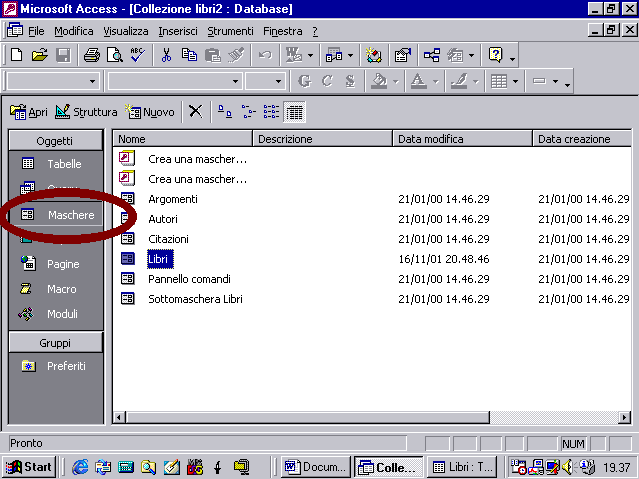The width and height of the screenshot is (639, 479).
Task: Select the Pannello comandi form
Action: point(189,279)
